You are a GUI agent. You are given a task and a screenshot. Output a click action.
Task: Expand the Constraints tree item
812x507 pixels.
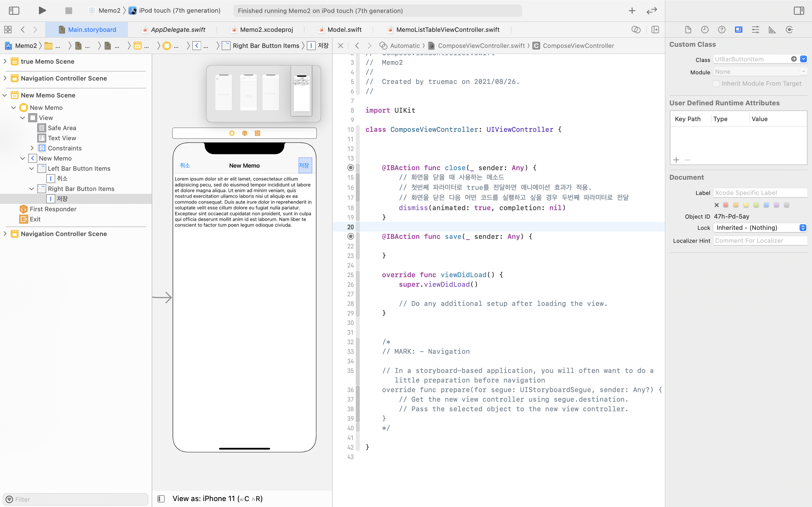[x=32, y=148]
